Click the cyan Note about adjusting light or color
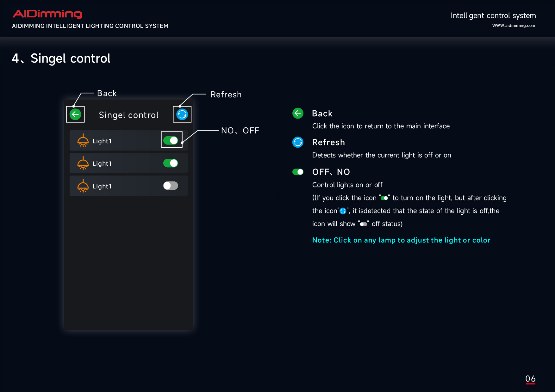The width and height of the screenshot is (555, 392). 401,240
